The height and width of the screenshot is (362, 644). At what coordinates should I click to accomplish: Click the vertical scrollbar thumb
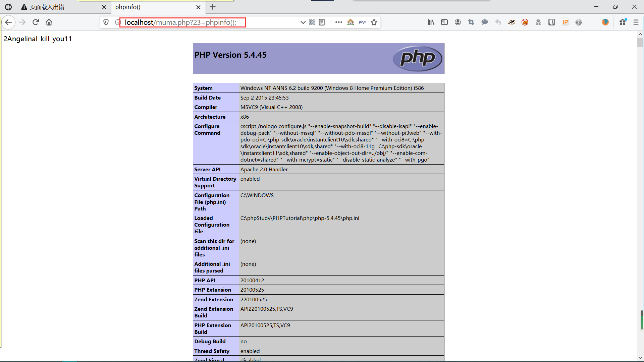tap(640, 43)
